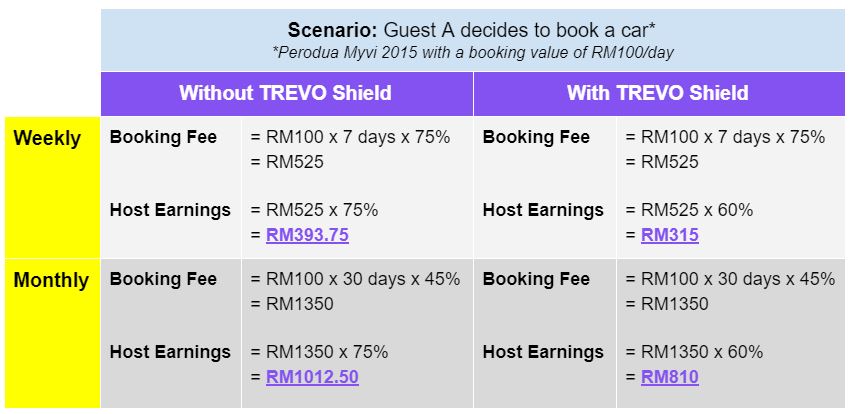The height and width of the screenshot is (414, 849).
Task: Select the Without TREVO Shield header
Action: coord(285,93)
